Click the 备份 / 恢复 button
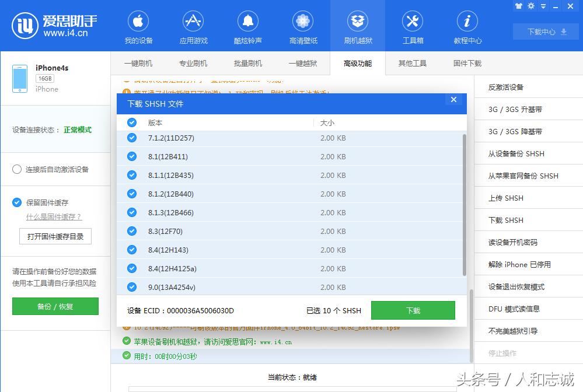The width and height of the screenshot is (583, 392). click(x=55, y=306)
